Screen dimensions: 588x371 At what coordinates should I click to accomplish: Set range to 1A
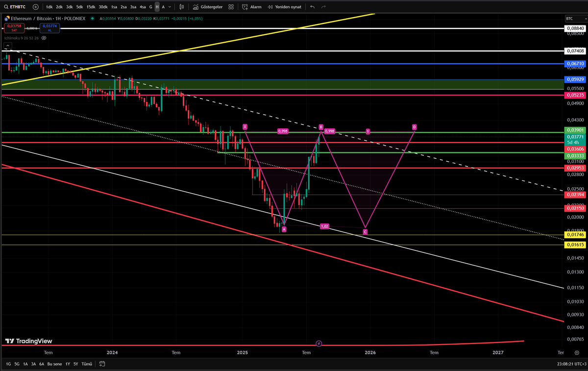pyautogui.click(x=25, y=364)
